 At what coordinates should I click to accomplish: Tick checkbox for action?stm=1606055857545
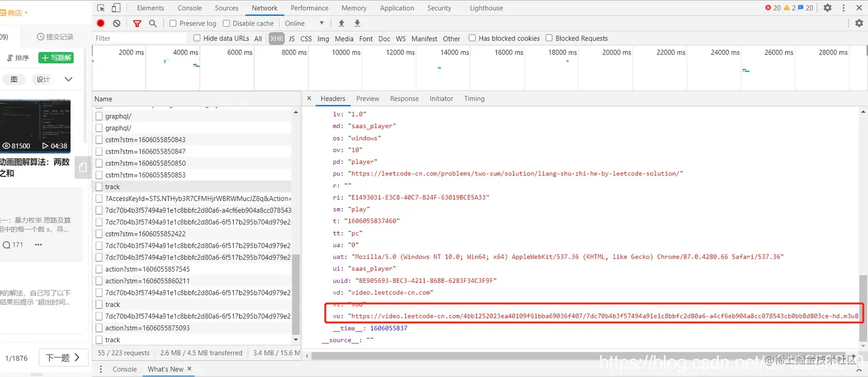pos(99,269)
